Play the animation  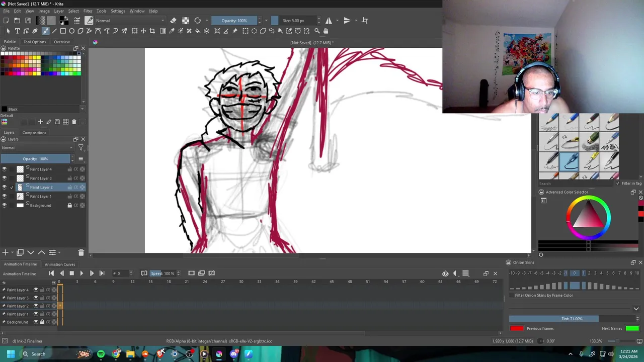[x=82, y=274]
